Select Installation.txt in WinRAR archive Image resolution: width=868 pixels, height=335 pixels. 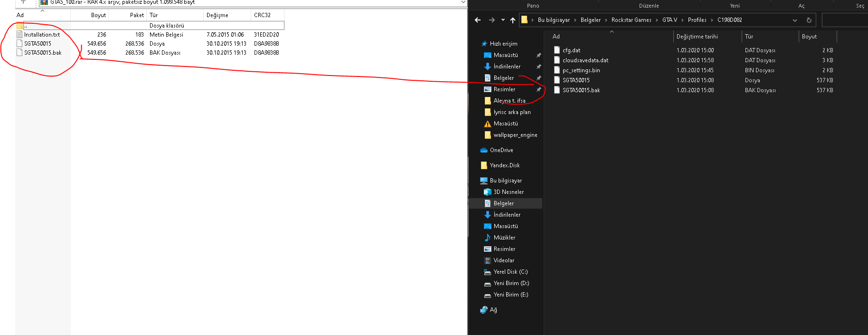pos(42,35)
